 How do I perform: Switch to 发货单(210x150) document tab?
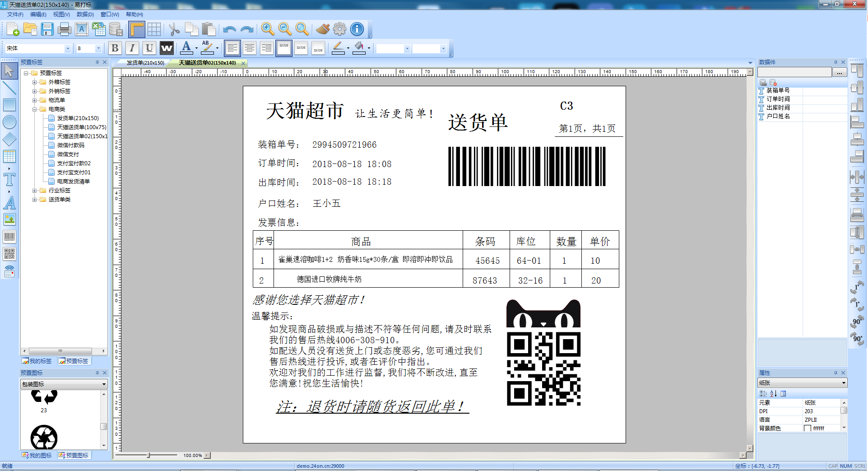click(x=145, y=63)
